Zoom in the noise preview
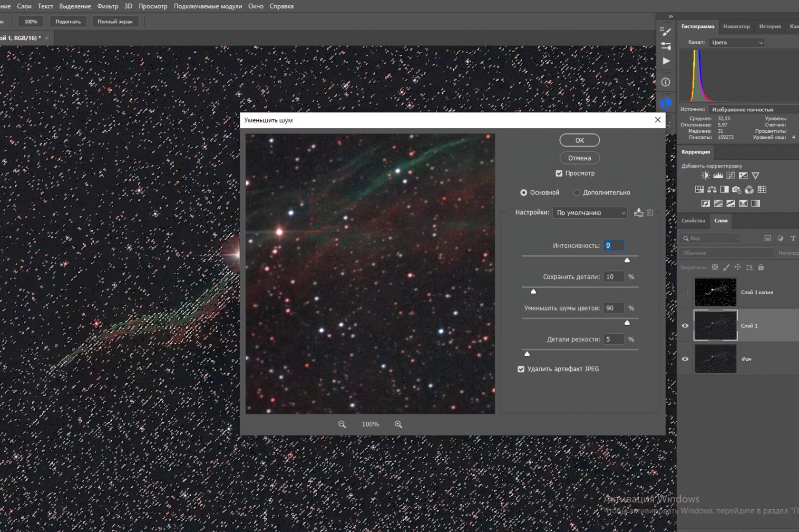This screenshot has width=799, height=532. 399,424
